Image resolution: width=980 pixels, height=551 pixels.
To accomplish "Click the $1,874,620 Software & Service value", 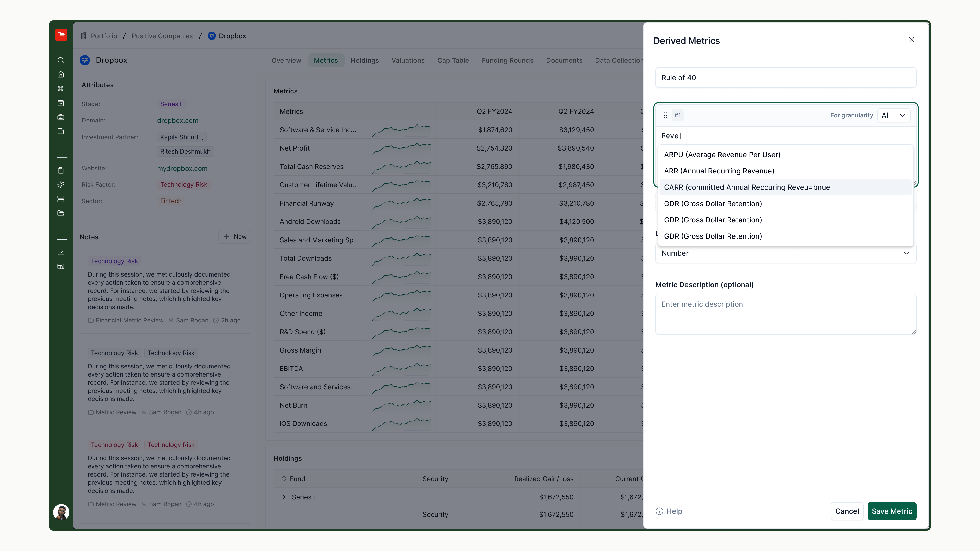I will click(x=495, y=130).
